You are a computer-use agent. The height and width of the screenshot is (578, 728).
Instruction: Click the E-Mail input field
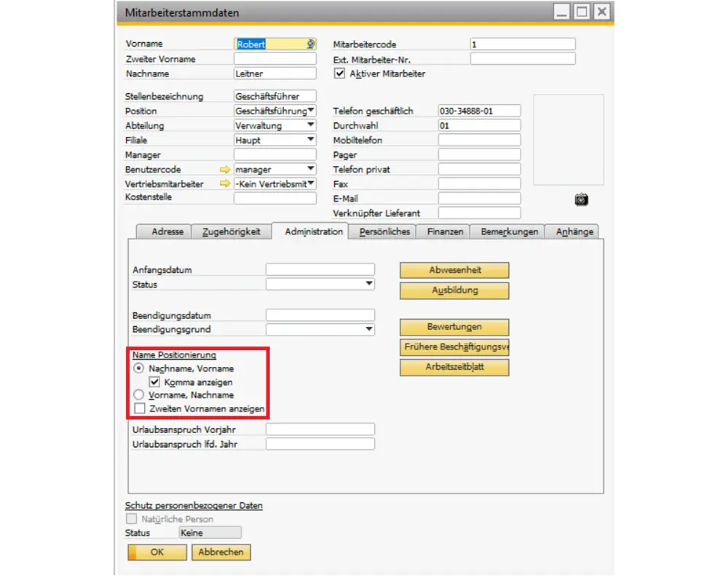(480, 198)
